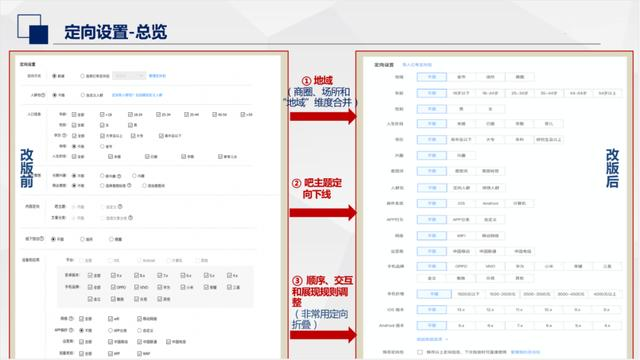
Task: Open the grayed targeting package dropdown
Action: (129, 76)
